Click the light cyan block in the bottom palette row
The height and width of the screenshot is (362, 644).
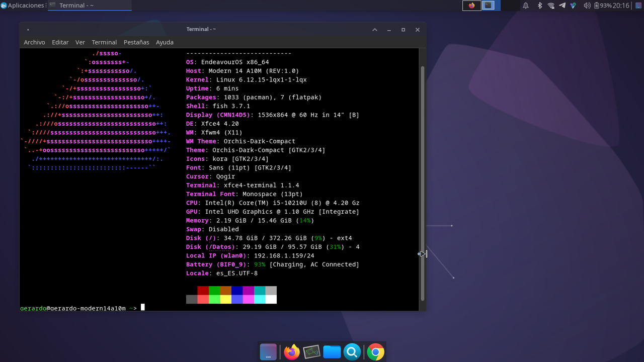(x=260, y=299)
